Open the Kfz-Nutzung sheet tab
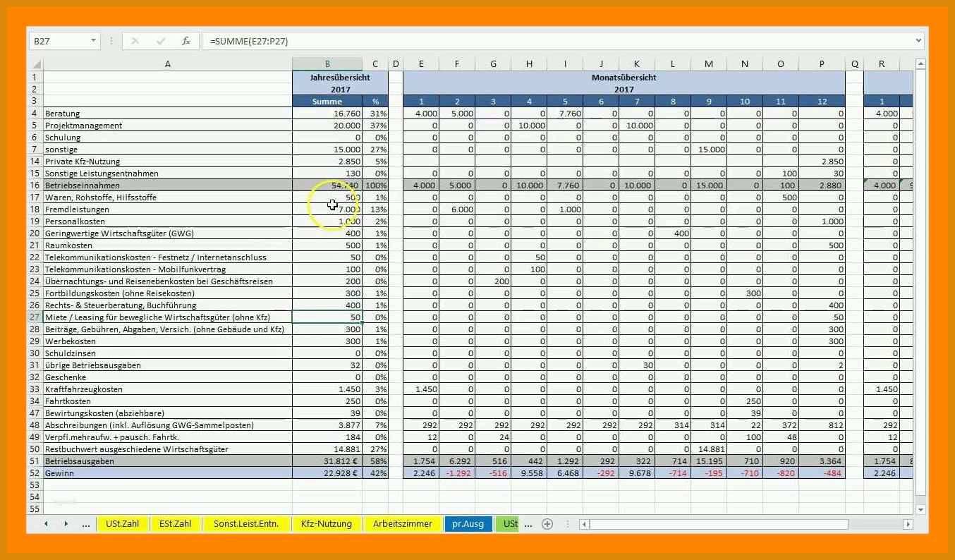Screen dimensions: 955x560 (x=326, y=524)
